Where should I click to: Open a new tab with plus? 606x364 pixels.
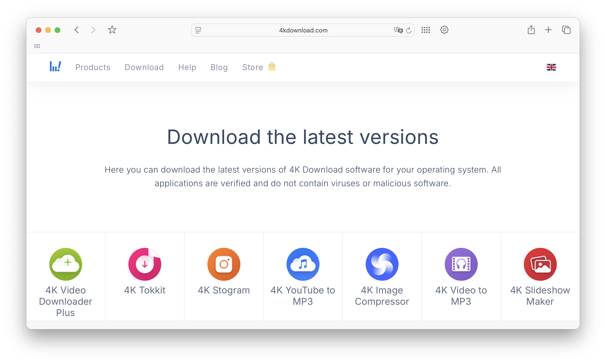click(x=548, y=30)
